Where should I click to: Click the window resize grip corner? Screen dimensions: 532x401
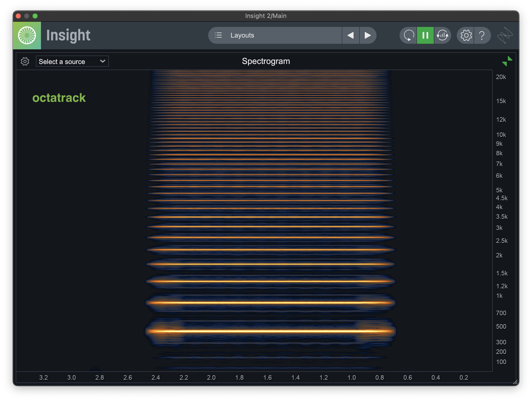(515, 382)
